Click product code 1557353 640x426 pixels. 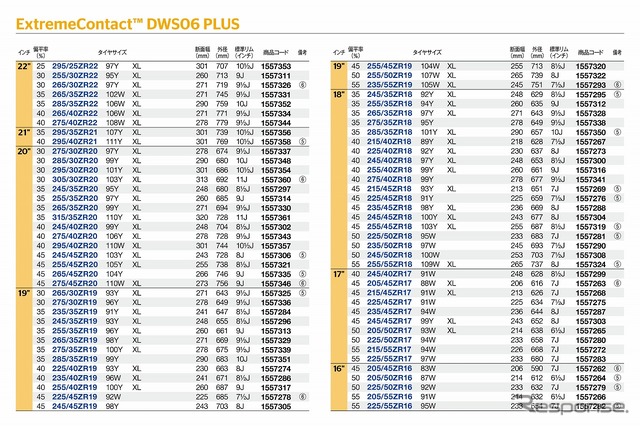coord(276,66)
